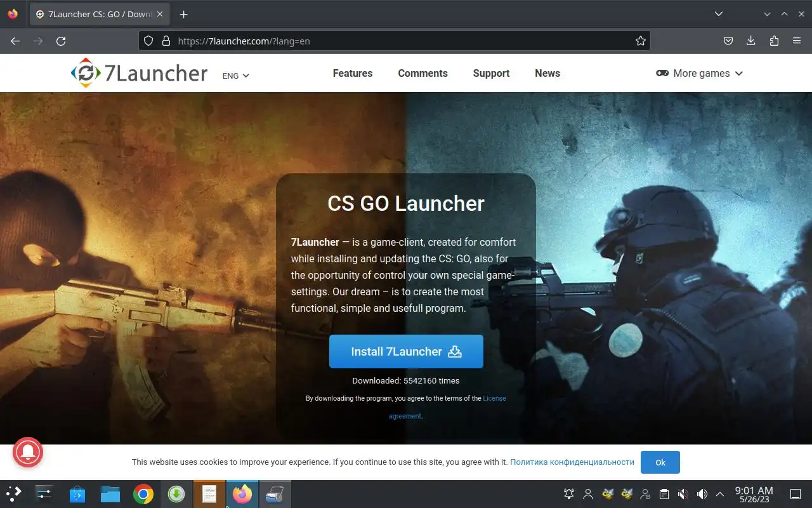Image resolution: width=812 pixels, height=508 pixels.
Task: Open the Discover store taskbar icon
Action: coord(77,494)
